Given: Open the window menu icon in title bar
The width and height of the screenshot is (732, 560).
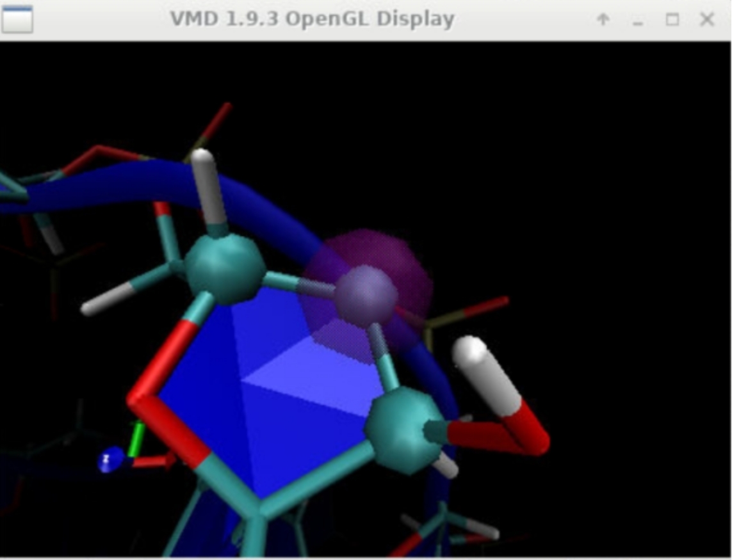Looking at the screenshot, I should [17, 19].
